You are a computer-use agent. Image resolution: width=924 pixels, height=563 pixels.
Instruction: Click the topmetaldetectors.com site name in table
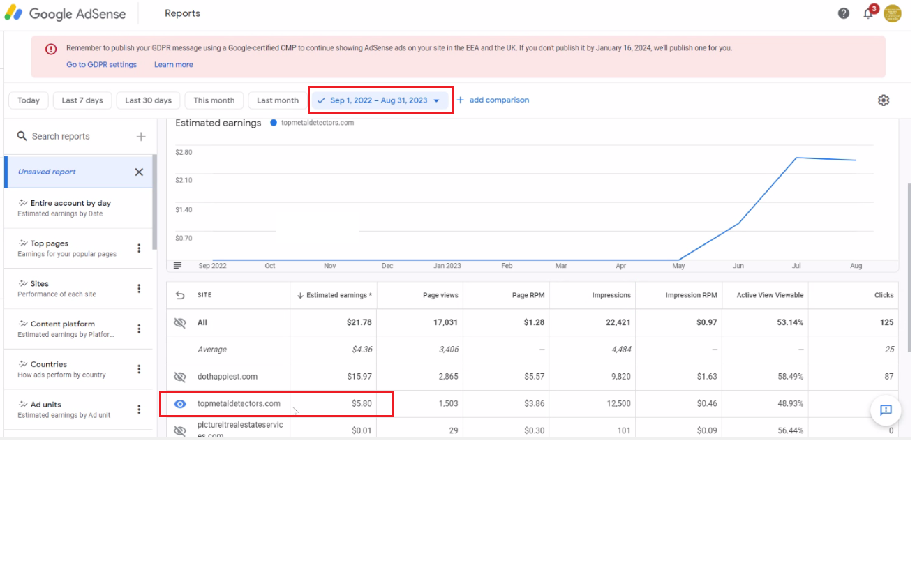[239, 403]
